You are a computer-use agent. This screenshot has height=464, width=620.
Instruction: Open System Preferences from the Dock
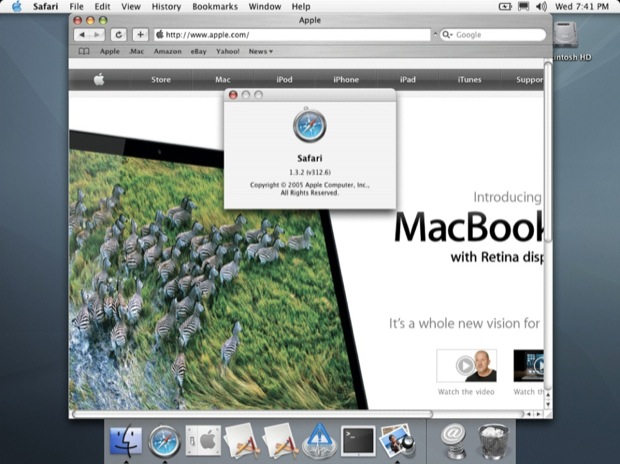[203, 440]
